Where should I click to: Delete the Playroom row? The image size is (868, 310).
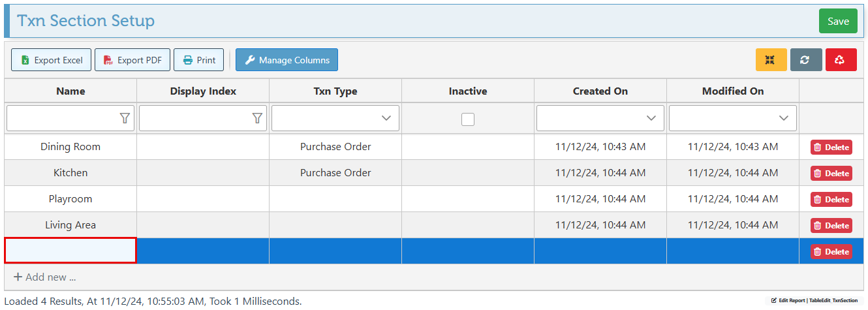(x=831, y=200)
